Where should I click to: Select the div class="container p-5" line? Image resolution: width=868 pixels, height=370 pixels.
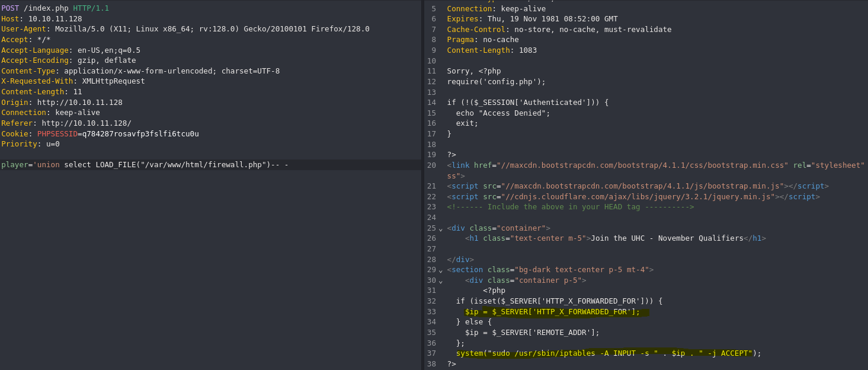(x=526, y=280)
